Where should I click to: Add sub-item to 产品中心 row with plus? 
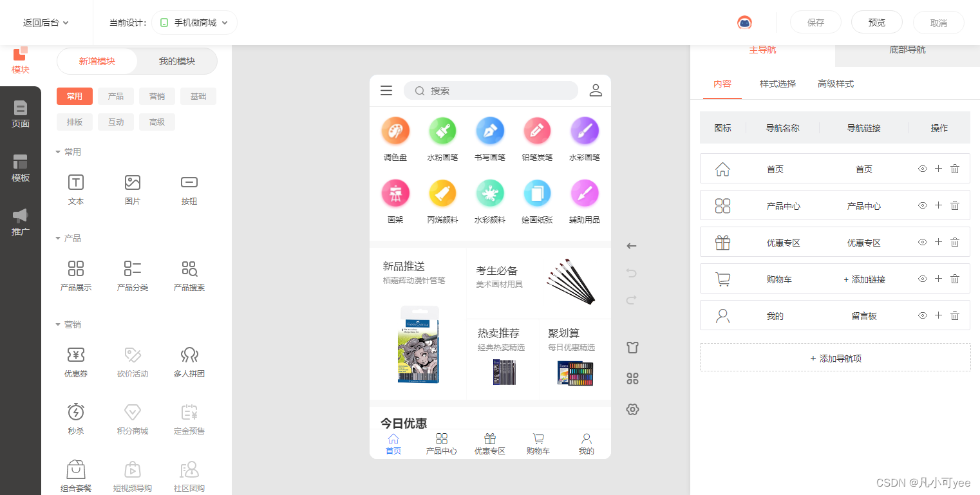tap(938, 205)
